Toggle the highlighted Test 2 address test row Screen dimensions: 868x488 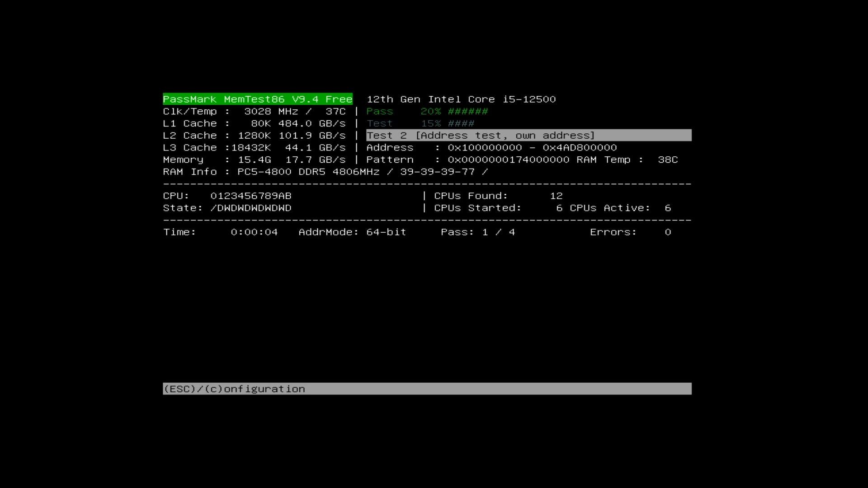pos(481,135)
